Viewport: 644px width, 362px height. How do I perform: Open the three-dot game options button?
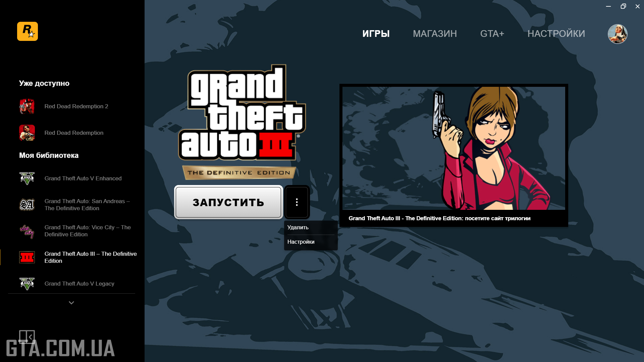point(297,202)
